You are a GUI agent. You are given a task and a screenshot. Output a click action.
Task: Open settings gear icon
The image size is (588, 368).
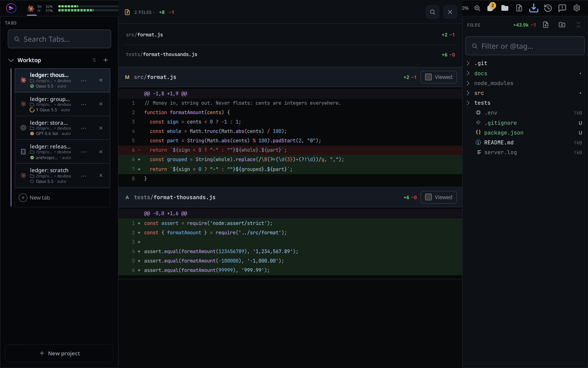click(577, 8)
